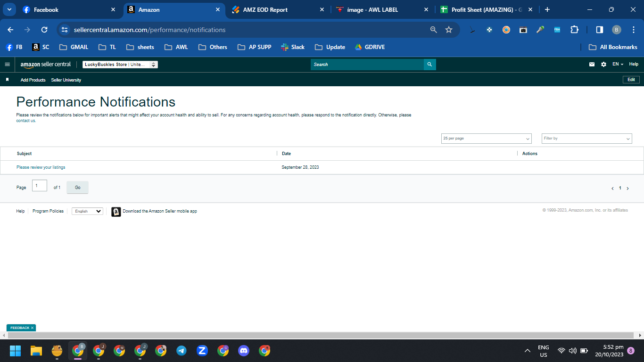Screen dimensions: 644x362
Task: Open the EN language dropdown
Action: [618, 65]
